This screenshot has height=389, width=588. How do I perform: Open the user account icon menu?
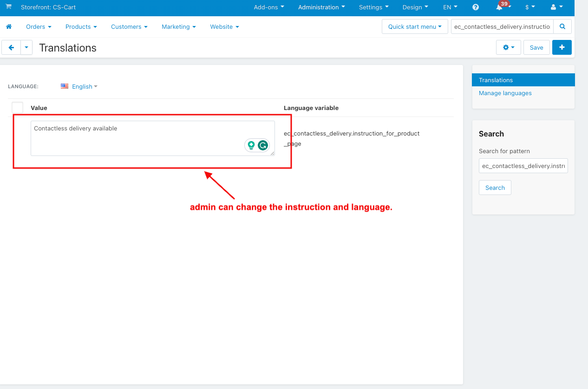(x=556, y=7)
